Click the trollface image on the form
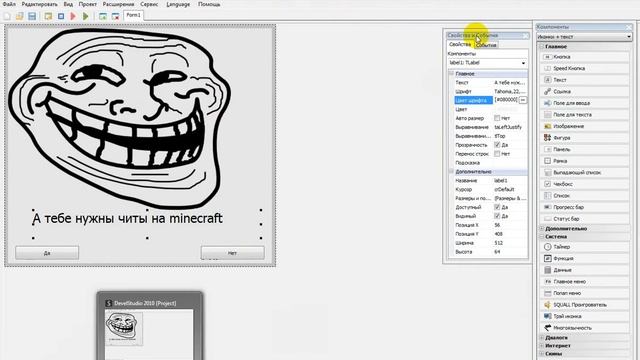The height and width of the screenshot is (360, 640). click(120, 118)
